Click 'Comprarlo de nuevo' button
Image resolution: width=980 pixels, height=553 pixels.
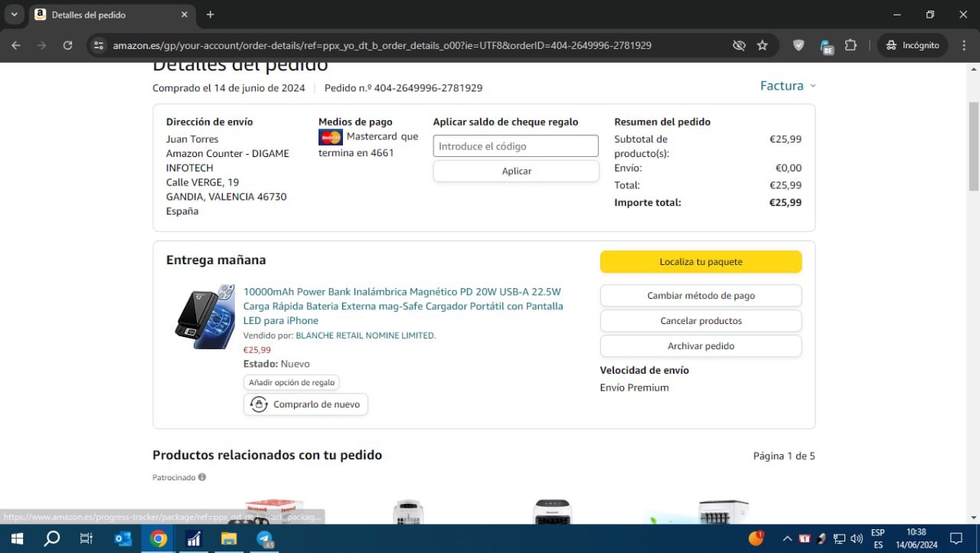click(x=305, y=404)
